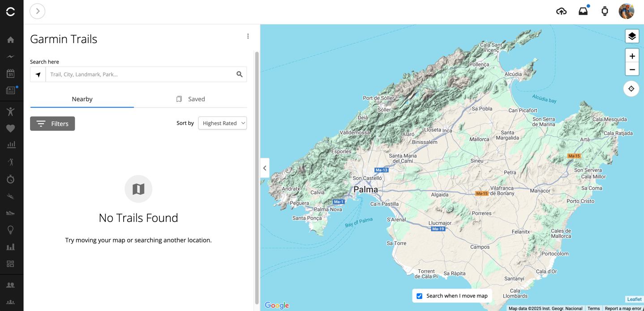Click the Ma-19 road marker

(438, 229)
